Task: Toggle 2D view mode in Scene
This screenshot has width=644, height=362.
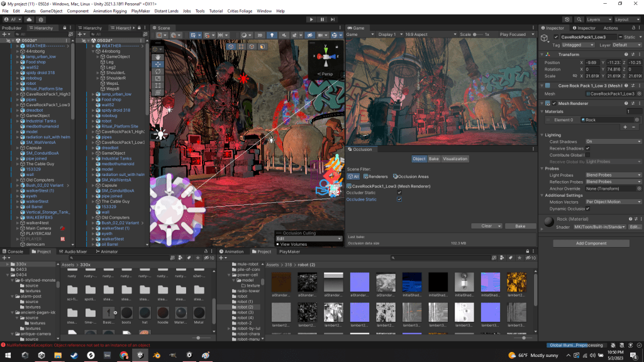Action: (x=260, y=35)
